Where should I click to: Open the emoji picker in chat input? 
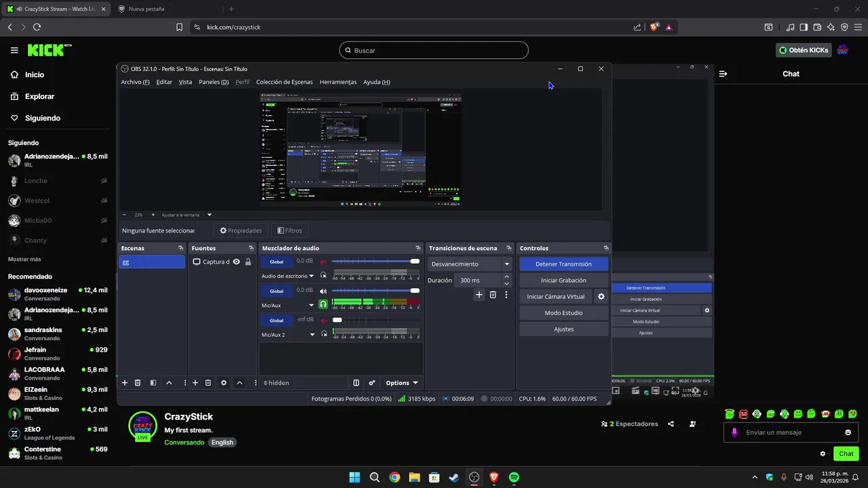pos(848,432)
